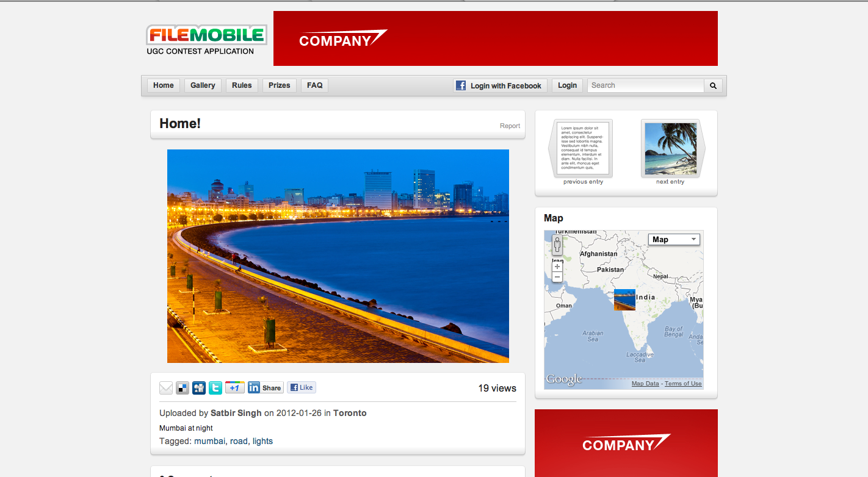Open the Gallery page
The width and height of the screenshot is (868, 477).
coord(203,85)
